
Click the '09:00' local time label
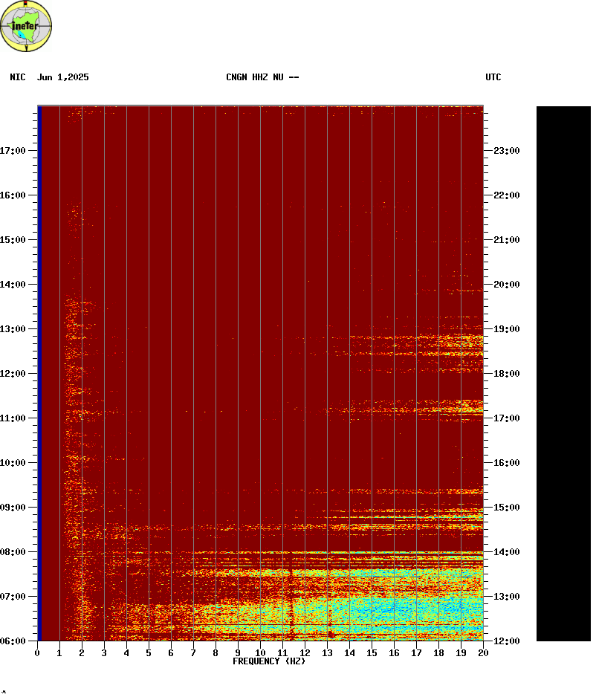[x=13, y=508]
